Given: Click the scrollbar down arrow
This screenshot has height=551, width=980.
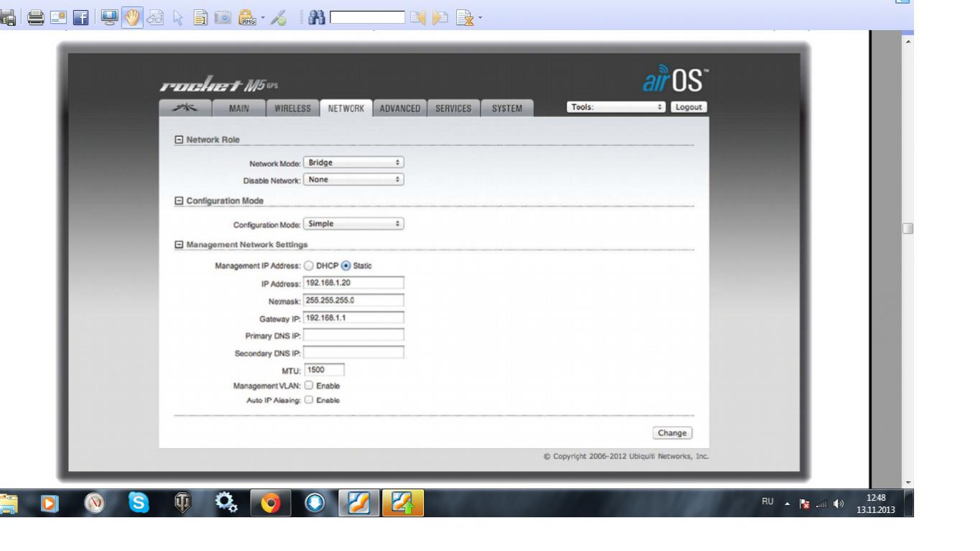Looking at the screenshot, I should pyautogui.click(x=908, y=482).
